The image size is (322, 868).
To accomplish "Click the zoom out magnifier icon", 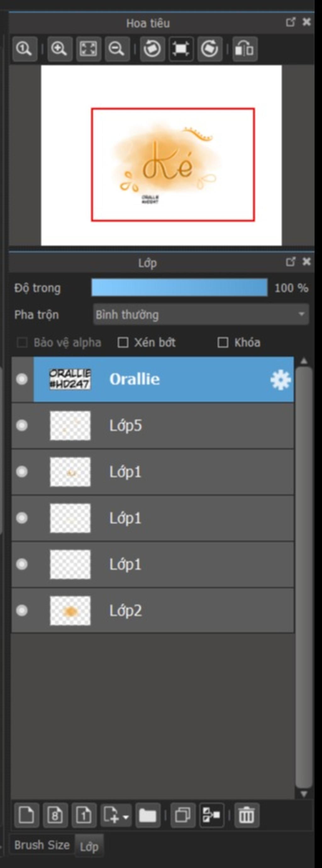I will 117,49.
